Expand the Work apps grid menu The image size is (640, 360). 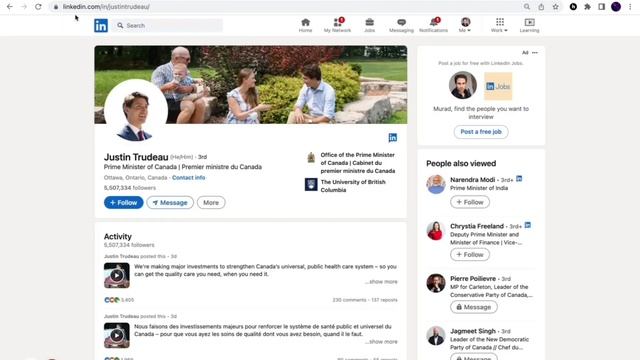coord(500,25)
